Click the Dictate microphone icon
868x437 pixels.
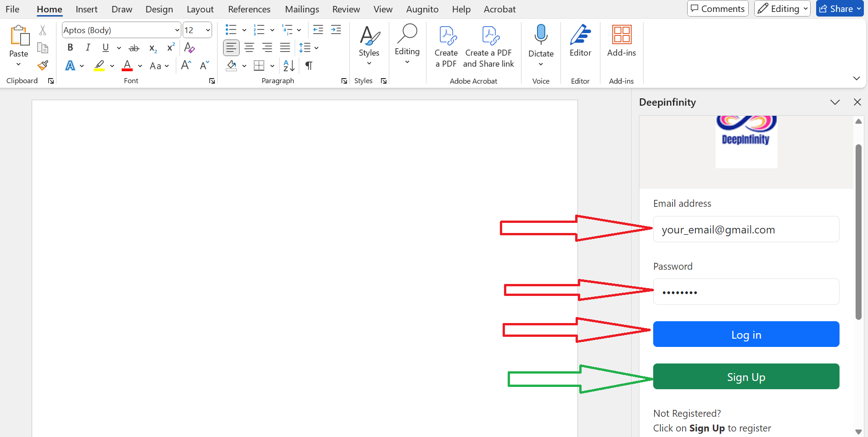541,35
